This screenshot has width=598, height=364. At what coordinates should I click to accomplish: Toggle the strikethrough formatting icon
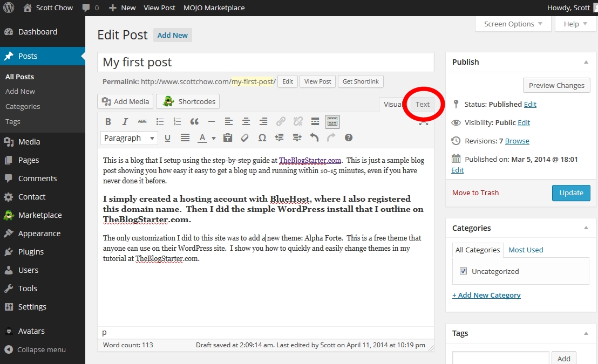pos(142,121)
